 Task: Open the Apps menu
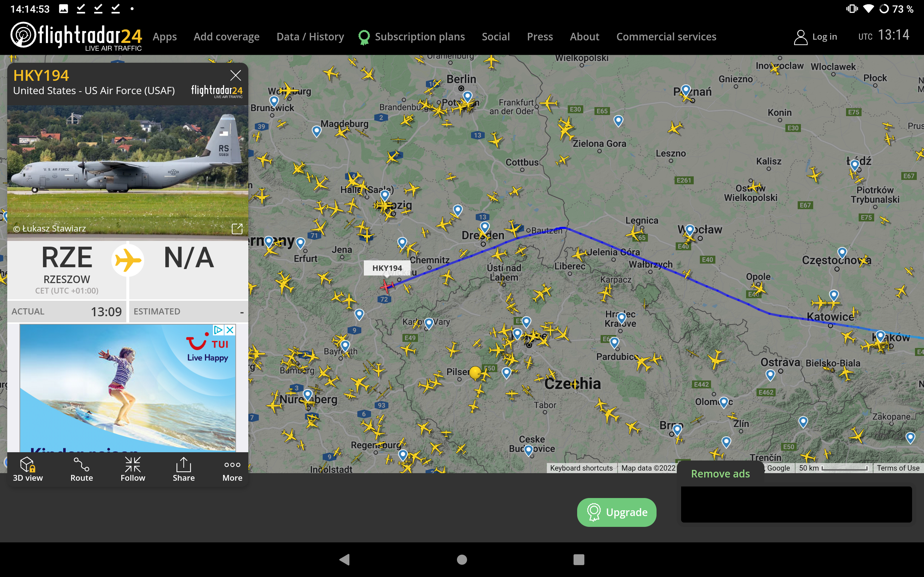(x=165, y=37)
